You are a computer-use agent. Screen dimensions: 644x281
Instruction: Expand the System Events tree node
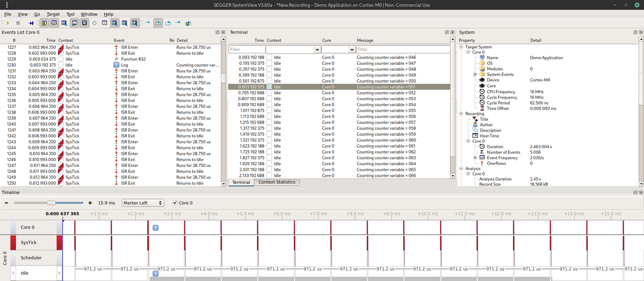[x=475, y=74]
